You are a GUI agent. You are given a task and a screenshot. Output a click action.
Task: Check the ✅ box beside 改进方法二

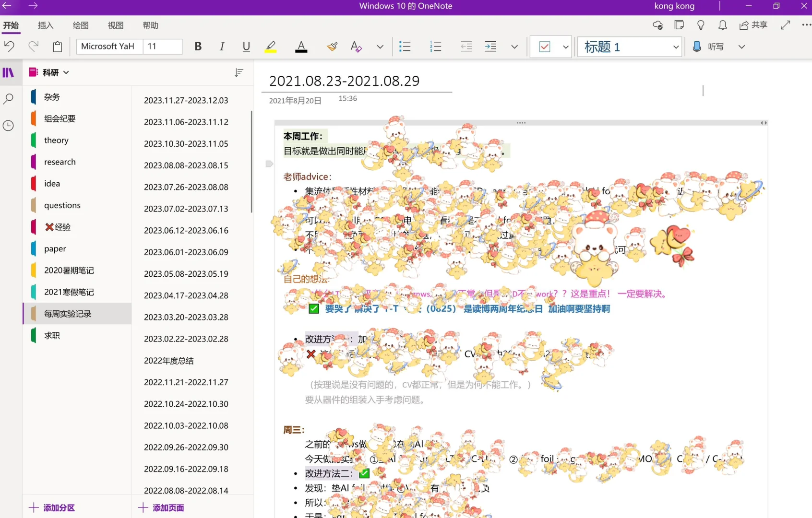[x=364, y=473]
